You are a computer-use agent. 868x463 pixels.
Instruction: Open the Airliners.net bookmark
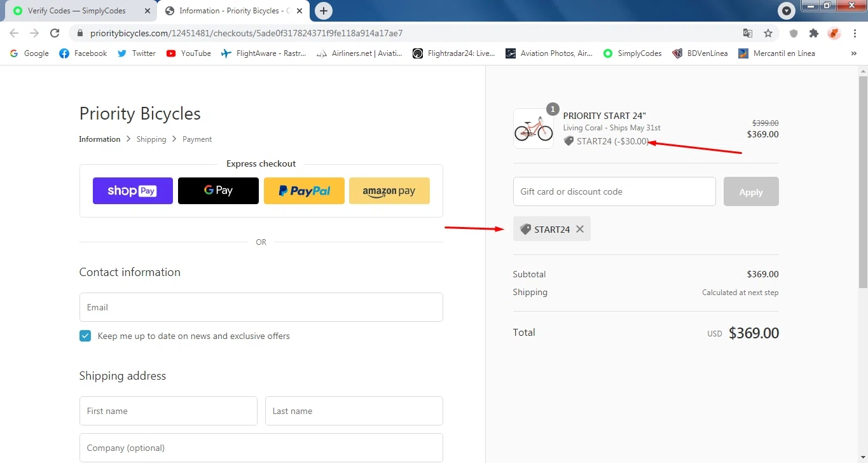(x=359, y=53)
